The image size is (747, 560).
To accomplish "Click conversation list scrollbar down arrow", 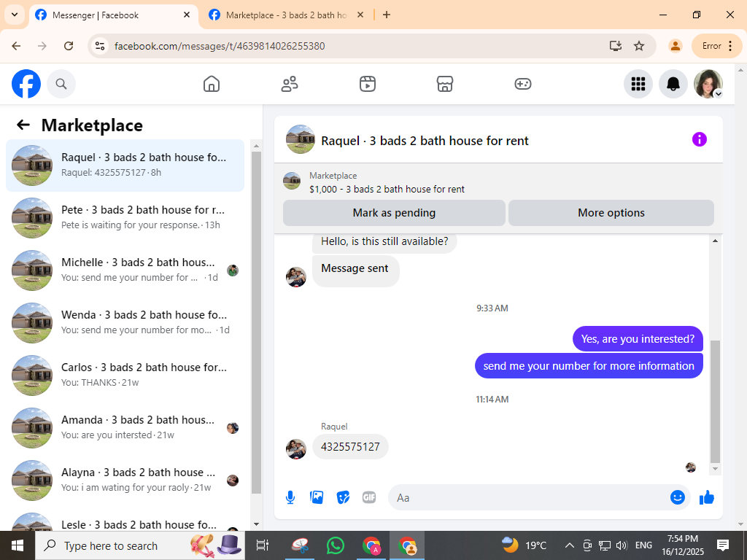I will pyautogui.click(x=256, y=524).
